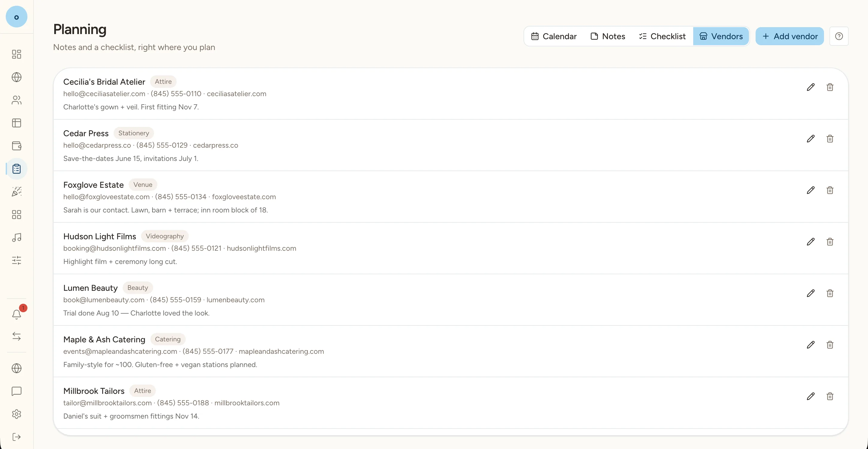Edit Millbrook Tailors vendor
The width and height of the screenshot is (868, 449).
[811, 397]
